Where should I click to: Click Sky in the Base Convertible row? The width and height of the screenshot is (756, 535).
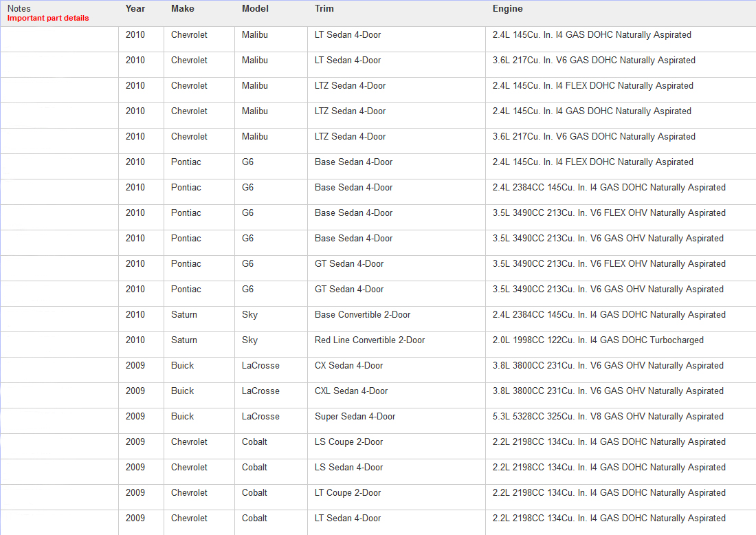tap(249, 315)
